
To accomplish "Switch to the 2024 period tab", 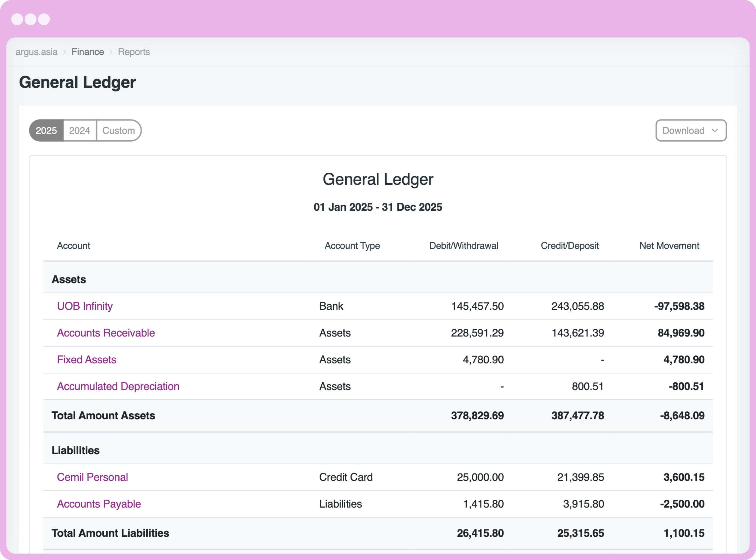I will point(80,131).
